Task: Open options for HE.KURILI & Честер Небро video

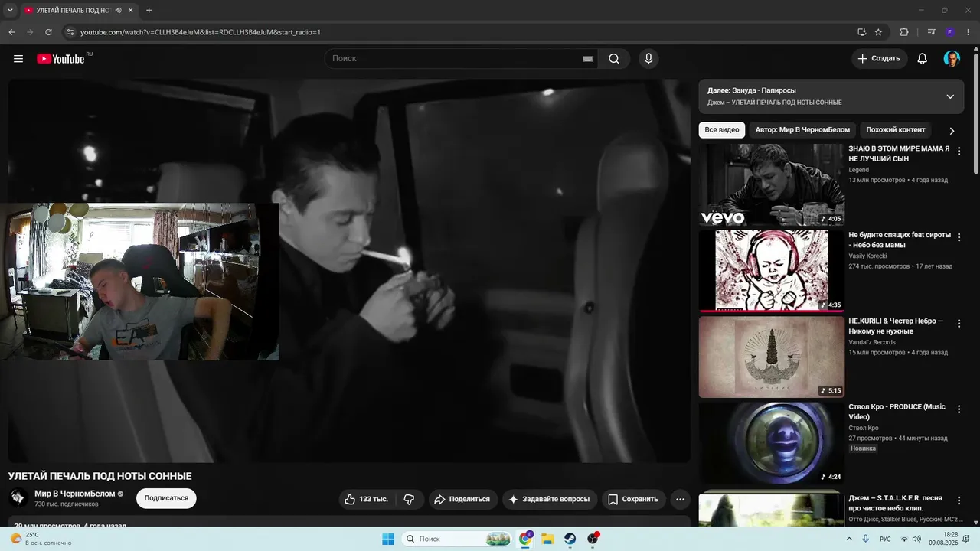Action: click(x=959, y=324)
